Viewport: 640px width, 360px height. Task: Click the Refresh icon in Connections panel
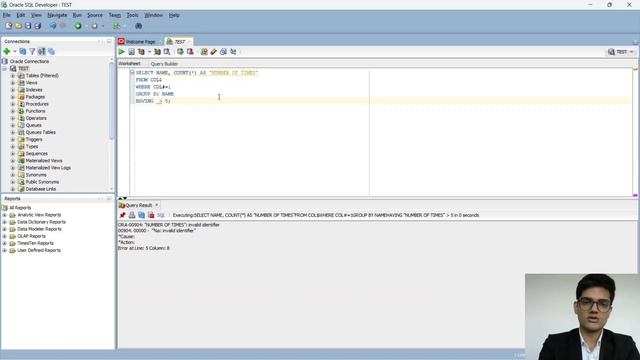pos(22,51)
